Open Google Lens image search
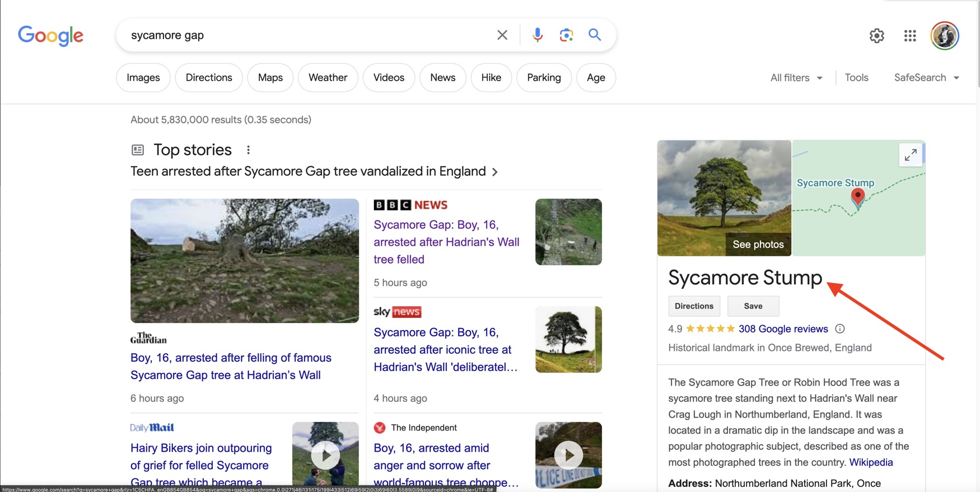 [566, 35]
